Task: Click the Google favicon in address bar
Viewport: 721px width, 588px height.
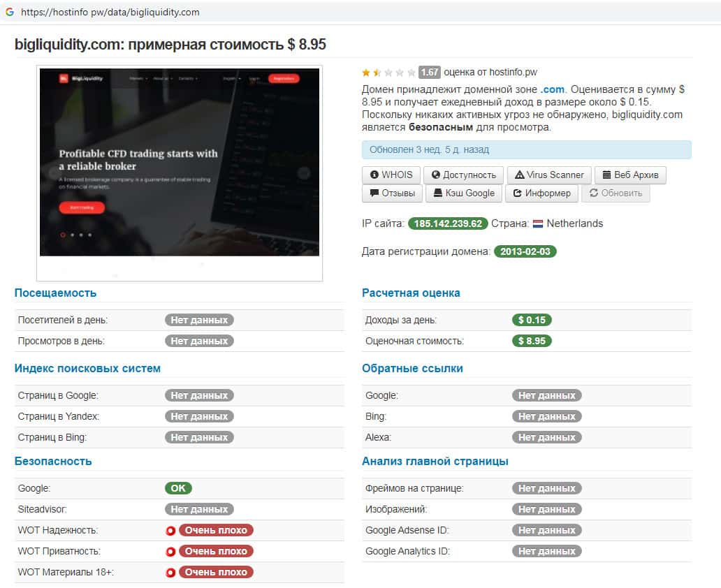Action: (x=10, y=12)
